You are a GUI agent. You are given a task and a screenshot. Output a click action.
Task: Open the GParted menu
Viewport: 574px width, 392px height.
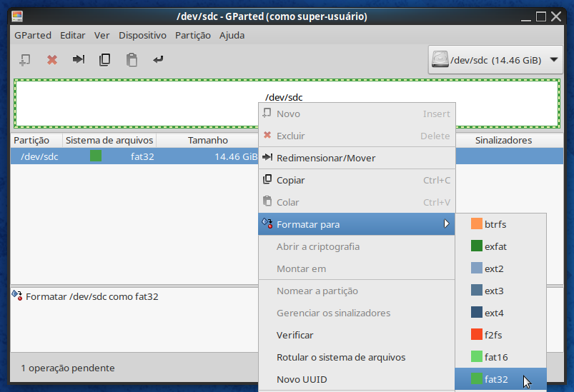tap(33, 36)
